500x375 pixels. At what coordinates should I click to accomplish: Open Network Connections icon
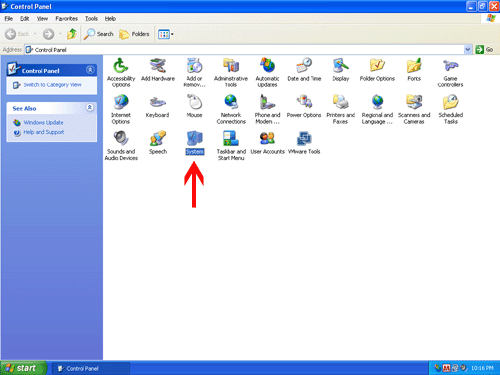[231, 102]
